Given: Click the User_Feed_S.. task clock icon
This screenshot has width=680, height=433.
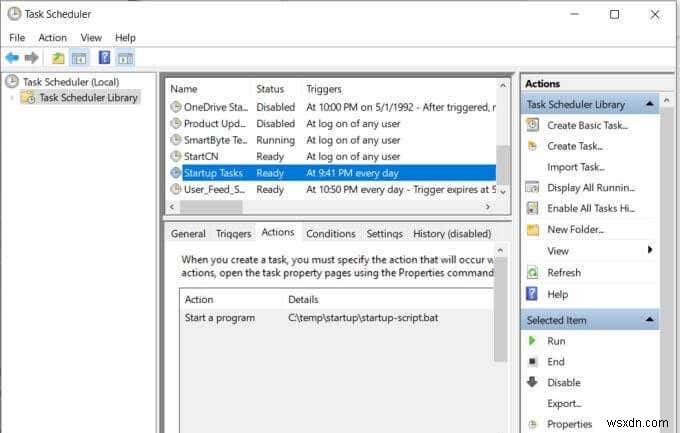Looking at the screenshot, I should [176, 189].
